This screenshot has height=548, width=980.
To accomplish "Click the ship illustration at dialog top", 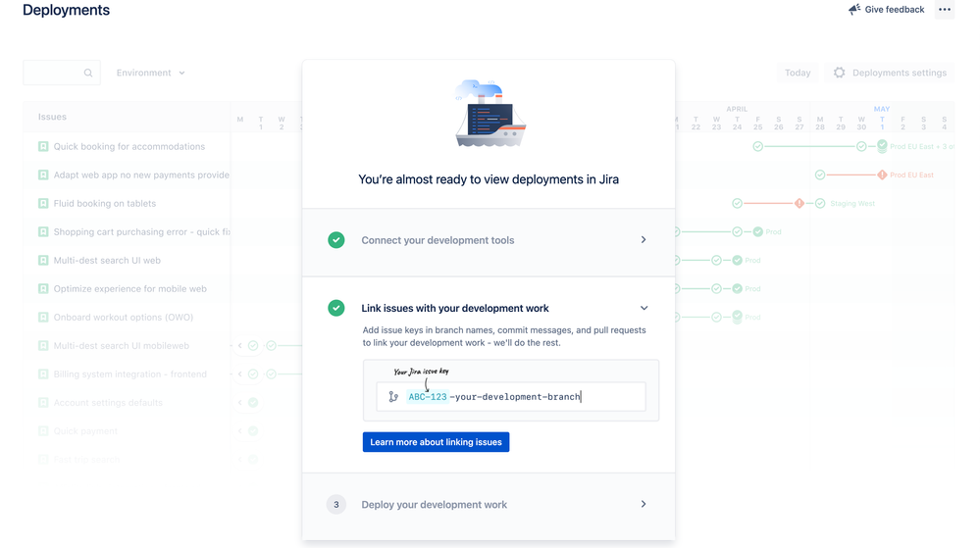I will (x=490, y=113).
